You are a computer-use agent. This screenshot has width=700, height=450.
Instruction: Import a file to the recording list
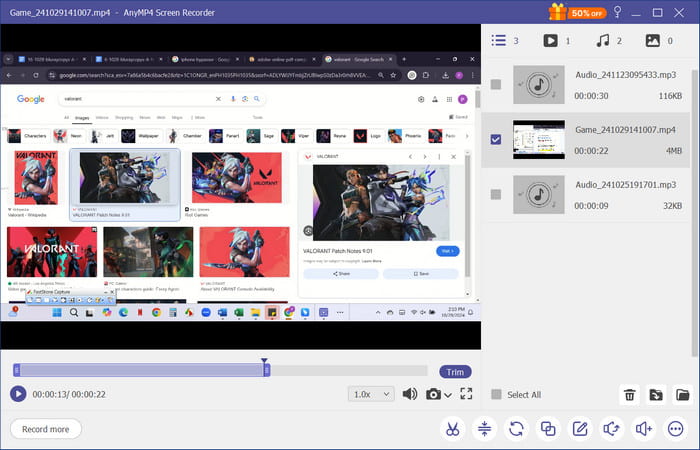coord(656,395)
